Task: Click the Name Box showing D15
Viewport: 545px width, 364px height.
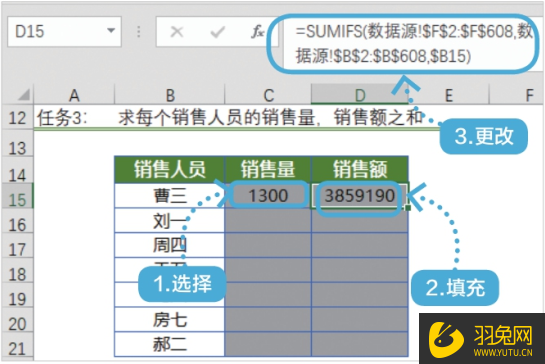Action: pos(64,32)
